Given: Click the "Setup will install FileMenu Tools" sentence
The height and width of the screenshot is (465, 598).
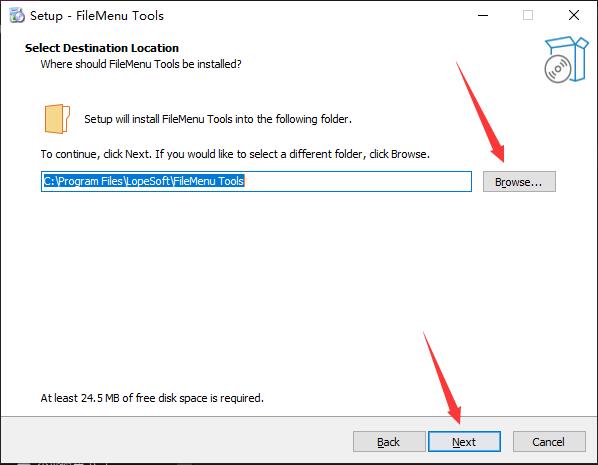Looking at the screenshot, I should pos(218,119).
